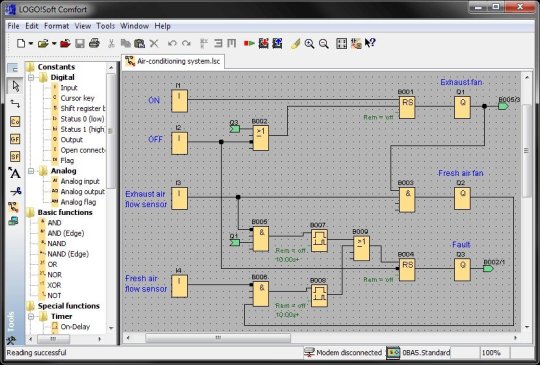Image resolution: width=540 pixels, height=365 pixels.
Task: Click the 100% zoom status value
Action: coord(491,353)
